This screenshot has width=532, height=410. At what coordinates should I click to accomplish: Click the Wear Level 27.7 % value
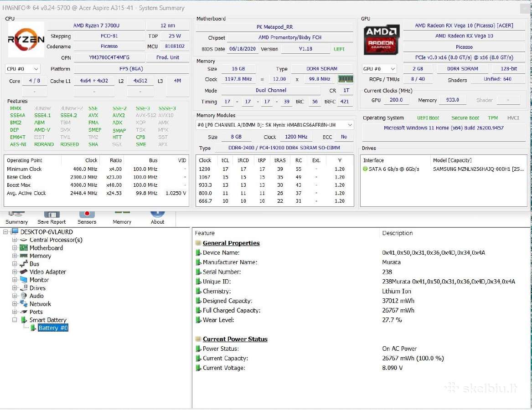[392, 320]
